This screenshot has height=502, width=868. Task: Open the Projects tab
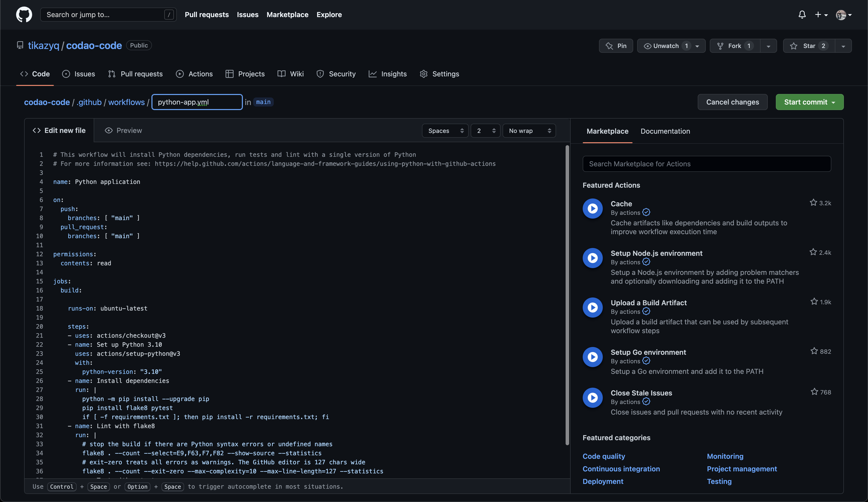(245, 74)
